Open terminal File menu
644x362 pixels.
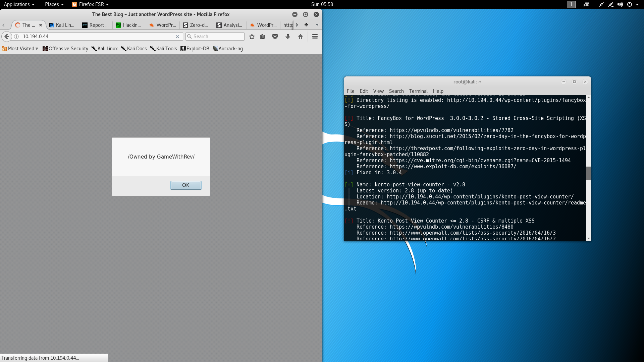point(351,91)
